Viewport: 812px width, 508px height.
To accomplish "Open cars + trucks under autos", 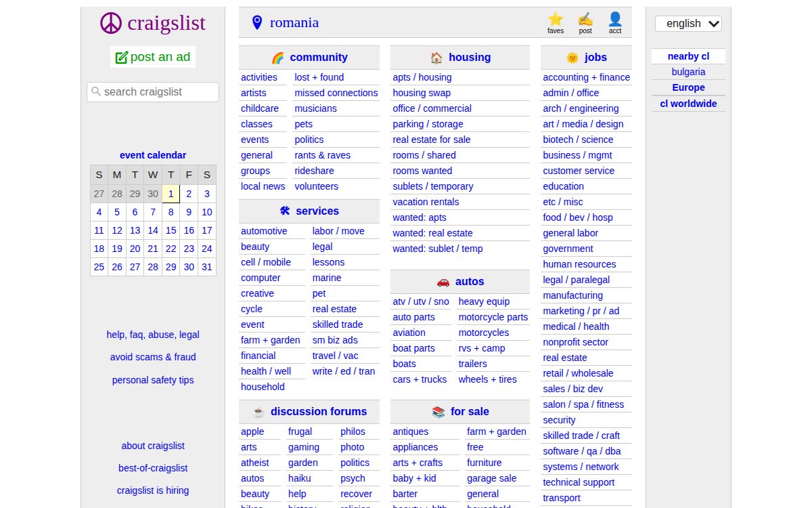I will pos(420,379).
